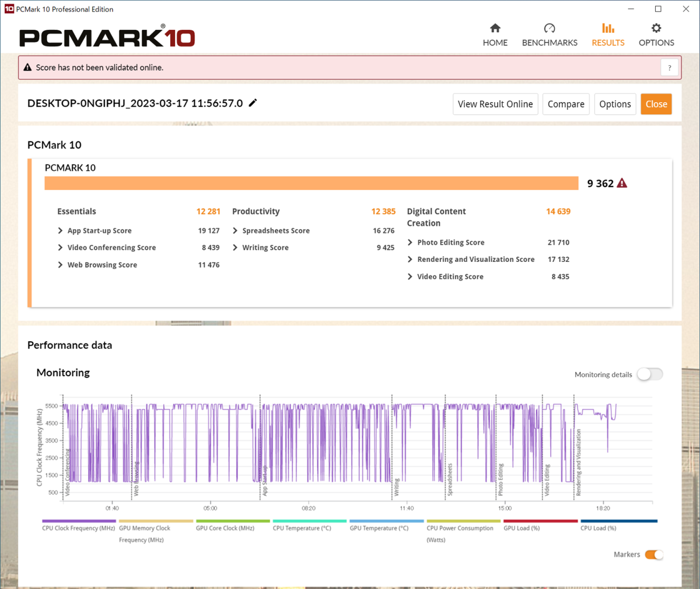Select CPU Clock Frequency legend swatch
The height and width of the screenshot is (589, 700).
[79, 521]
